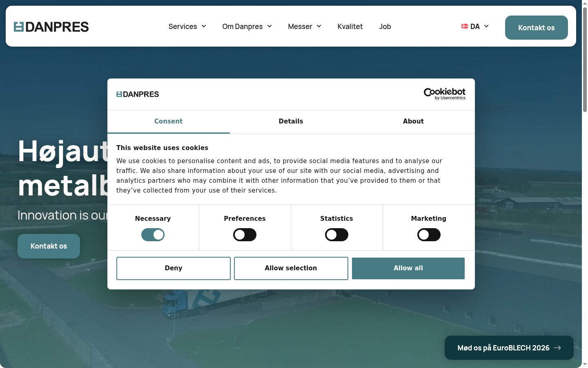Expand the Om Danpres menu
Image resolution: width=588 pixels, height=368 pixels.
pyautogui.click(x=247, y=27)
